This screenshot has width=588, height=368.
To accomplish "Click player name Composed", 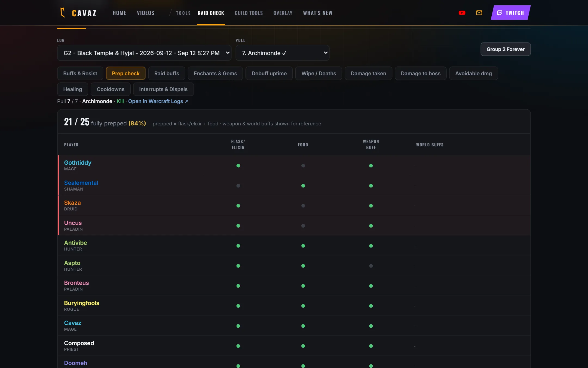I will [x=79, y=343].
